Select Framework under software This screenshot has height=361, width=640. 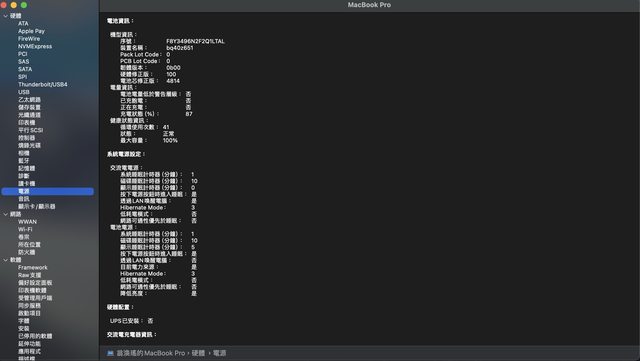coord(33,267)
